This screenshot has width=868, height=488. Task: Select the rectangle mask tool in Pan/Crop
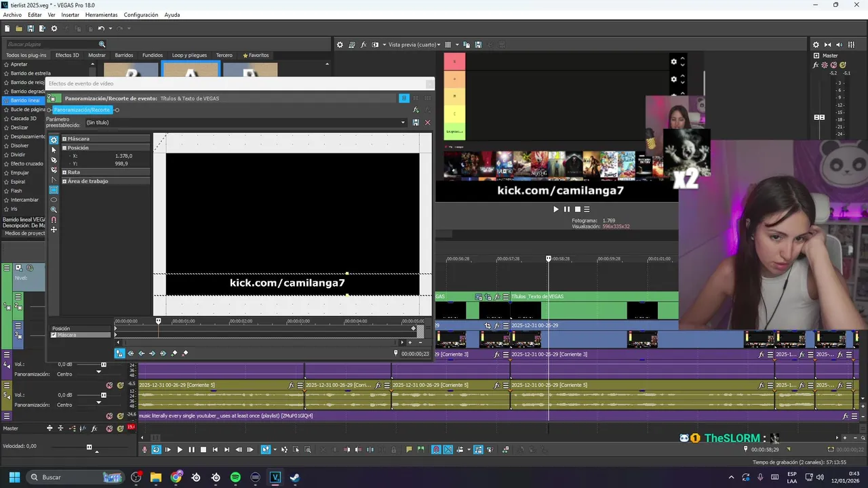[x=54, y=190]
